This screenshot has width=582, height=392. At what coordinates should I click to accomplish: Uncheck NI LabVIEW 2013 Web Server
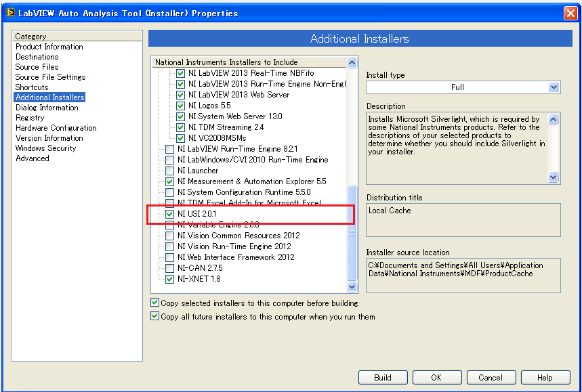[180, 95]
